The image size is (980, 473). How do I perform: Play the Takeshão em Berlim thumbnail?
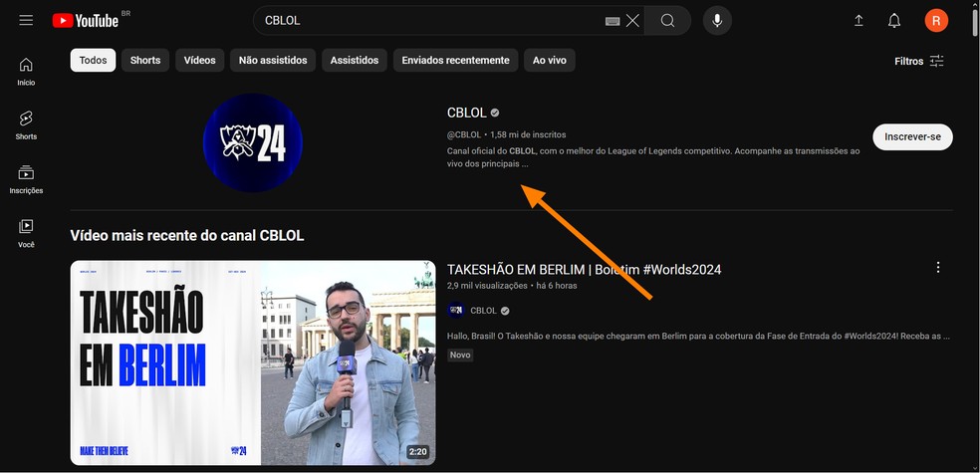[253, 363]
